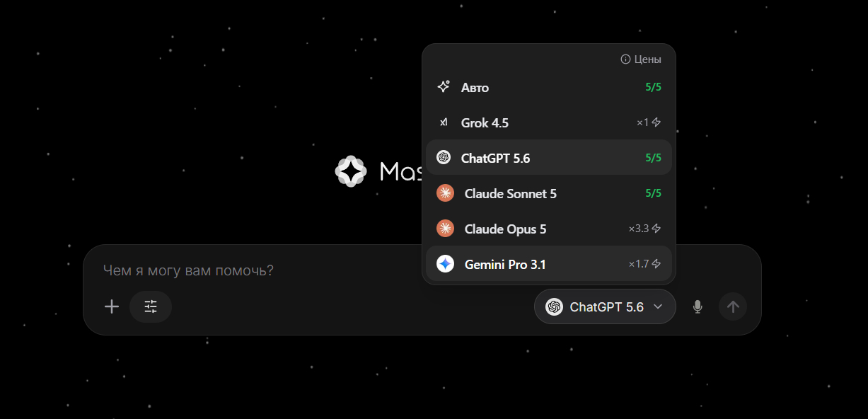Choose Gemini Pro 3.1 model
The height and width of the screenshot is (419, 868).
pyautogui.click(x=549, y=264)
